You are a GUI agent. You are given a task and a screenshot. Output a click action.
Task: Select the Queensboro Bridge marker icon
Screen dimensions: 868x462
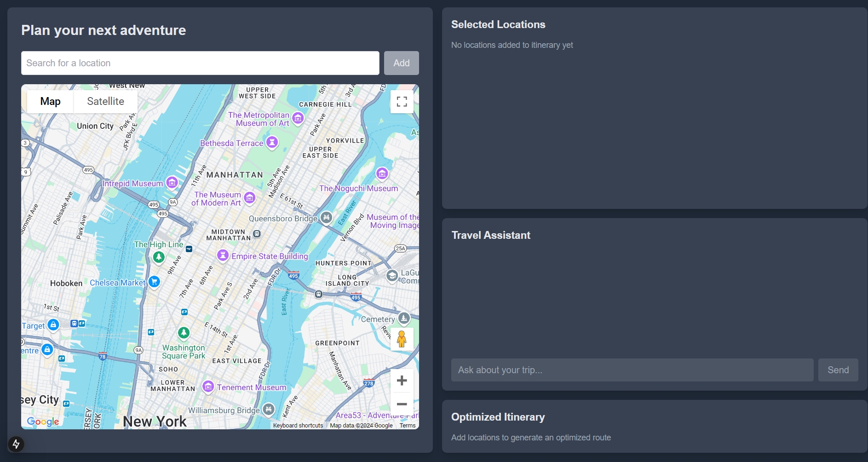326,217
